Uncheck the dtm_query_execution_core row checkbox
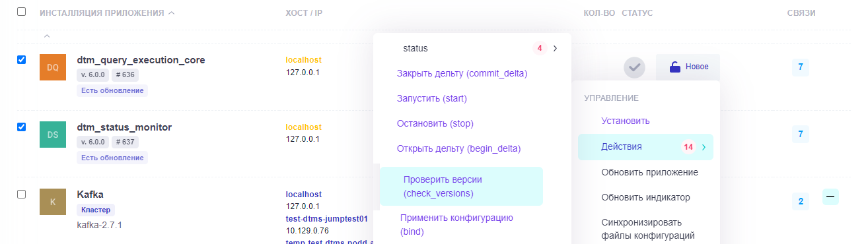The image size is (868, 244). point(21,59)
